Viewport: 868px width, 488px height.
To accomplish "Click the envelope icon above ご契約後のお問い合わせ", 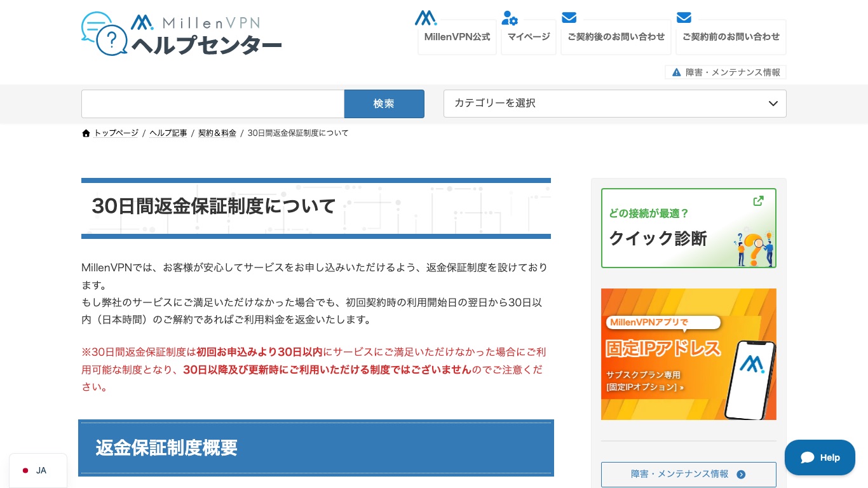I will pyautogui.click(x=569, y=17).
